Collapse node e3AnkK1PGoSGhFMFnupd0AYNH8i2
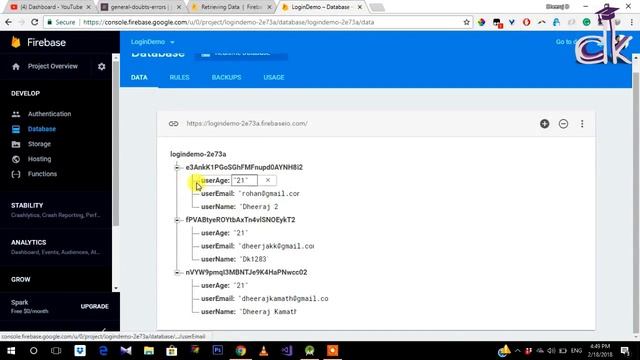The image size is (640, 360). [x=177, y=167]
